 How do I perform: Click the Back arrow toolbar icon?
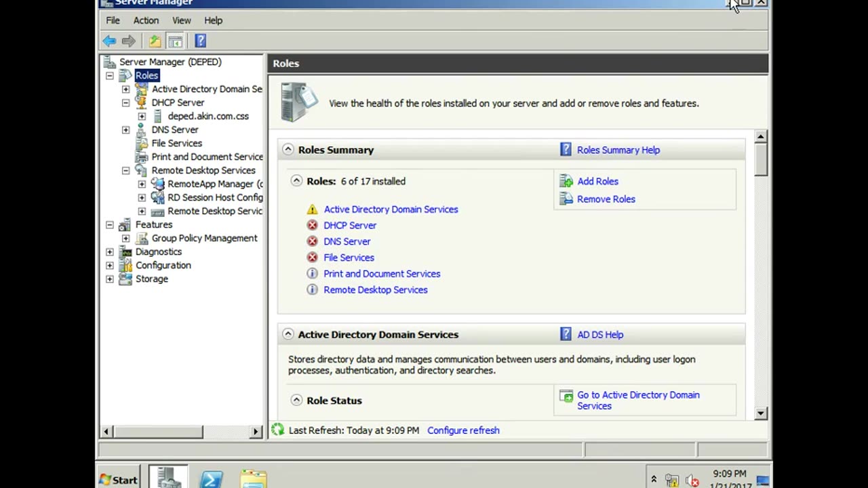pos(109,41)
